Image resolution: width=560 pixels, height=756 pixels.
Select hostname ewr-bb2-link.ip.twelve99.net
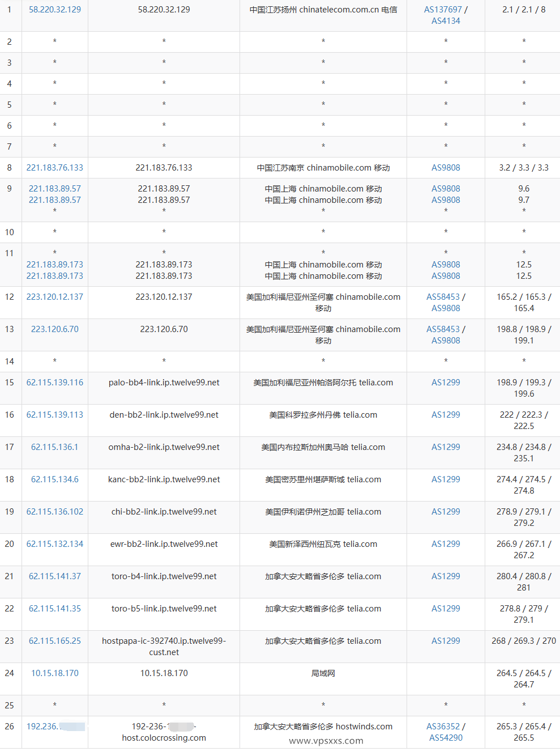click(164, 544)
